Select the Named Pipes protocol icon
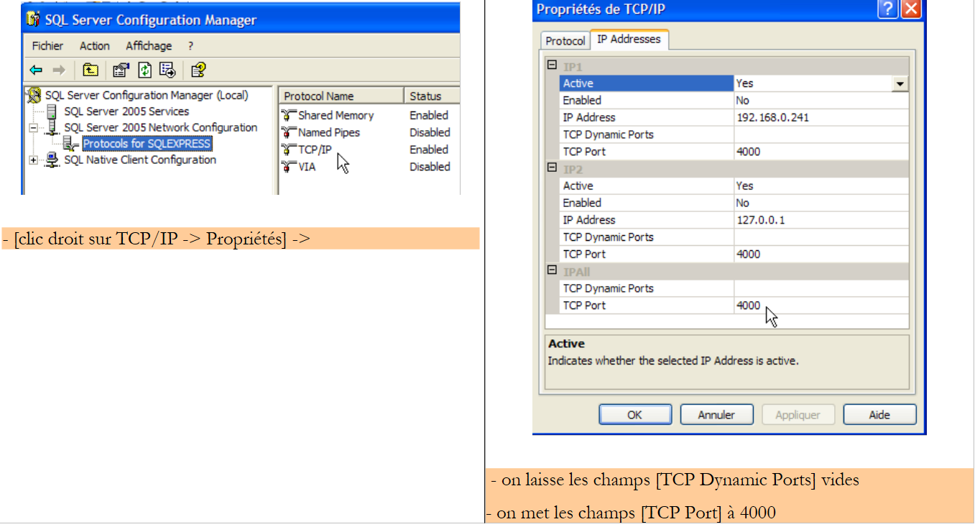This screenshot has height=527, width=980. [x=289, y=132]
